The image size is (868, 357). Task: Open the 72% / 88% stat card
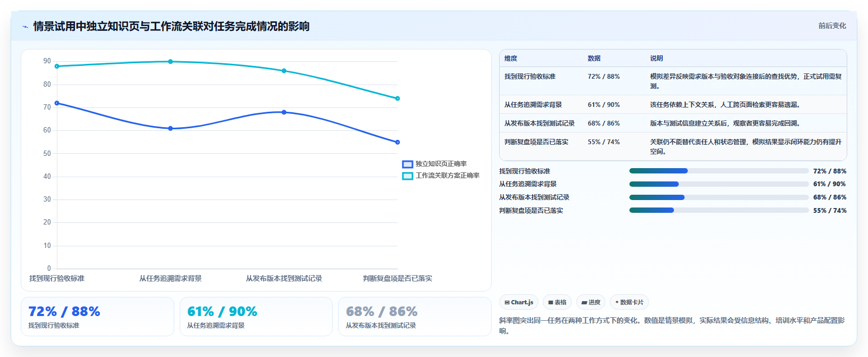click(x=97, y=317)
